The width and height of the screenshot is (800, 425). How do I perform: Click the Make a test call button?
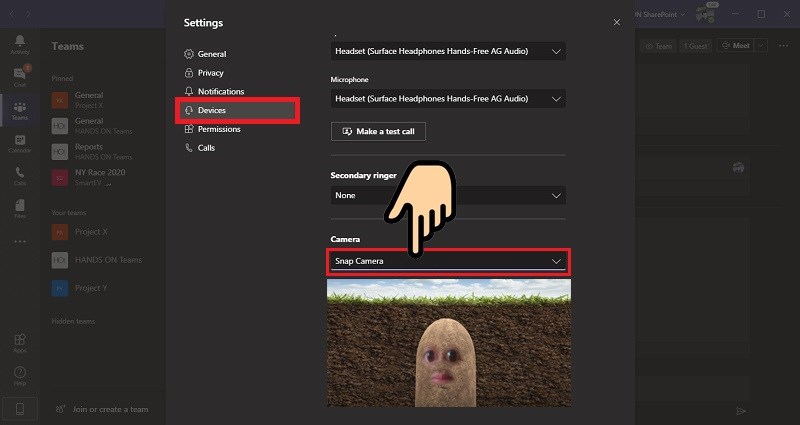tap(378, 132)
